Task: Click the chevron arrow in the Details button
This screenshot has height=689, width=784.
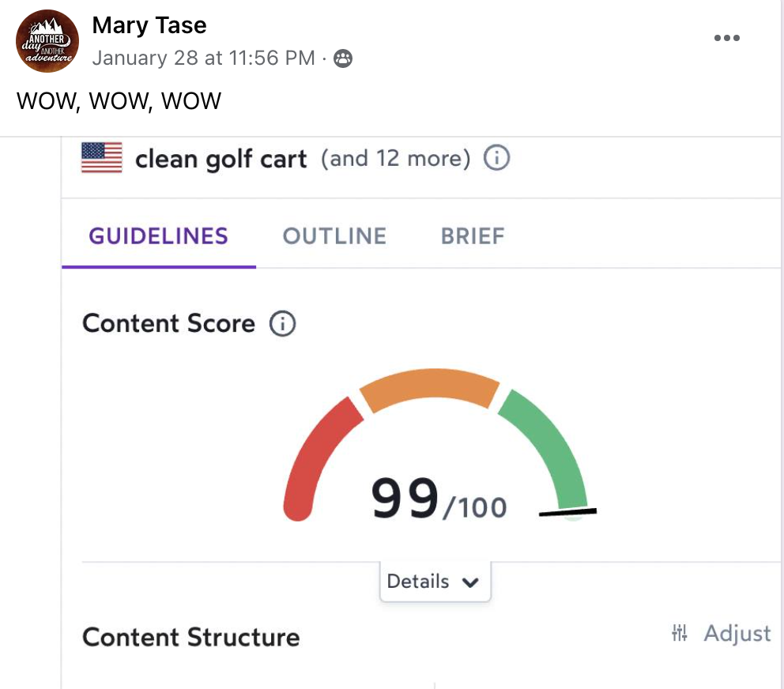Action: [x=470, y=582]
